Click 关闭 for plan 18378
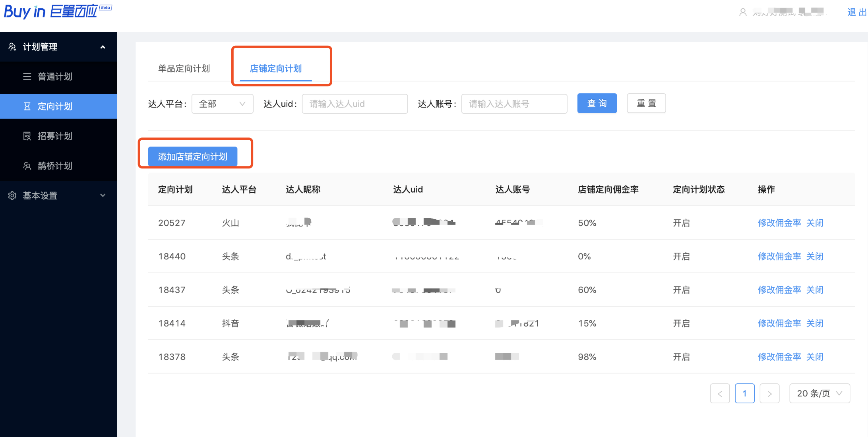Screen dimensions: 868x437 (x=815, y=357)
